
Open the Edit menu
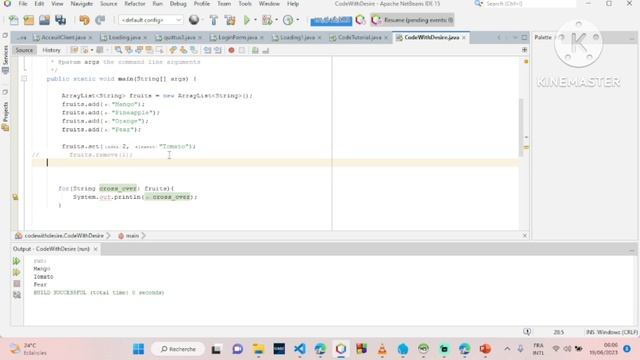[x=39, y=4]
